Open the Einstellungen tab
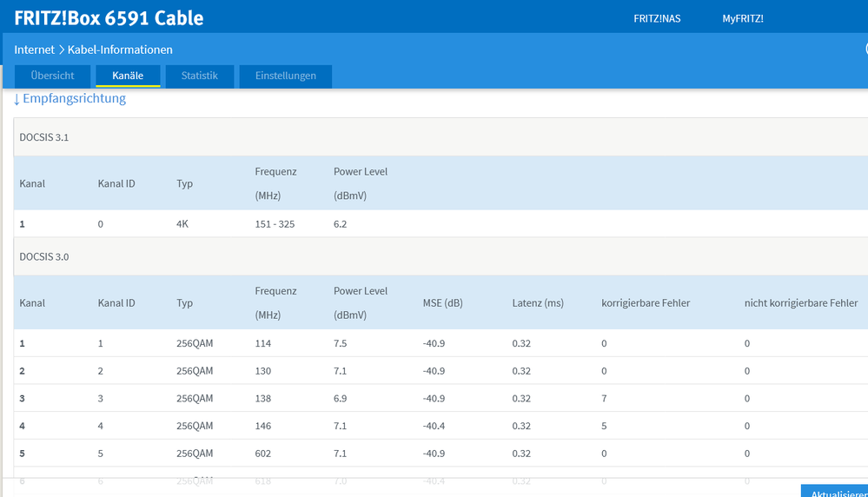This screenshot has height=497, width=868. (286, 76)
